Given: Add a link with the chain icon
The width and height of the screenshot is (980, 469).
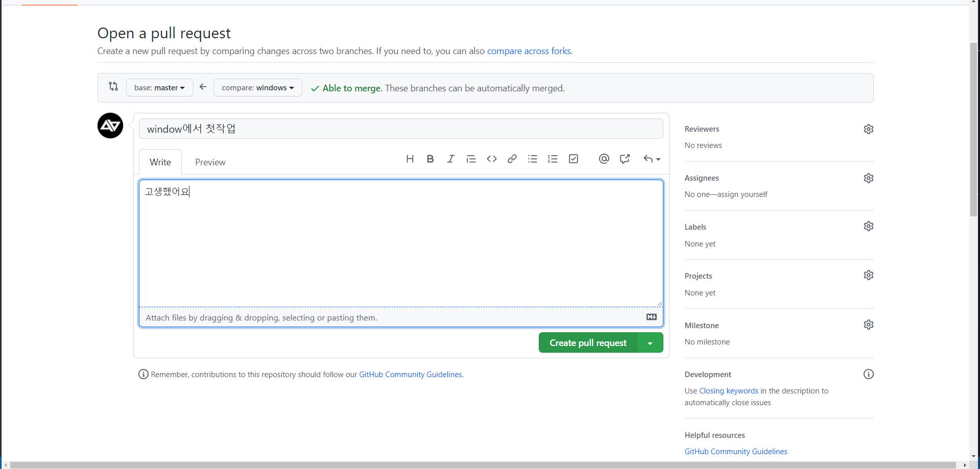Looking at the screenshot, I should pyautogui.click(x=512, y=159).
